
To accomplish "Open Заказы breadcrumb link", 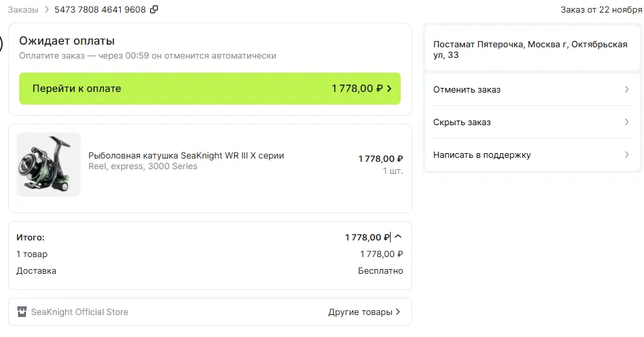I will [x=23, y=10].
